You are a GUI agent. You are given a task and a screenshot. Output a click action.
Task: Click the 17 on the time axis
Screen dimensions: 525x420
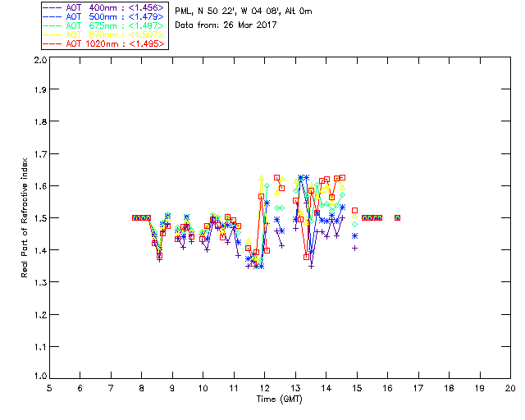click(418, 388)
